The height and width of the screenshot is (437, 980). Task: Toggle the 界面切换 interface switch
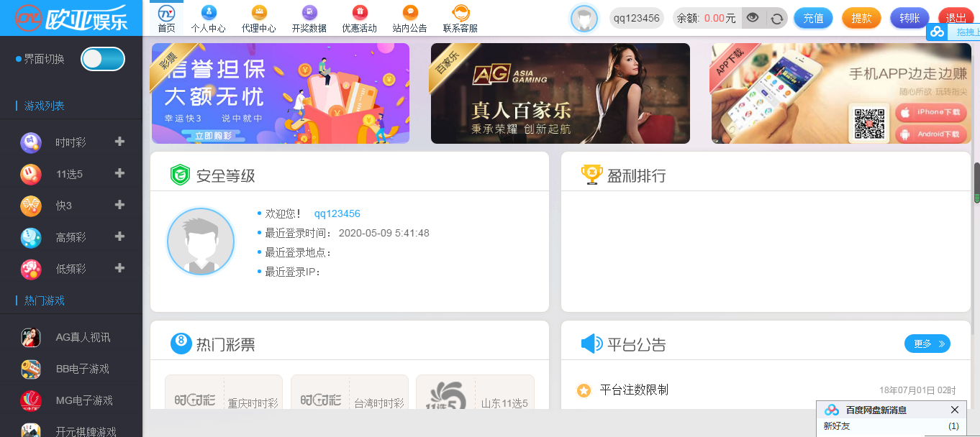click(102, 59)
